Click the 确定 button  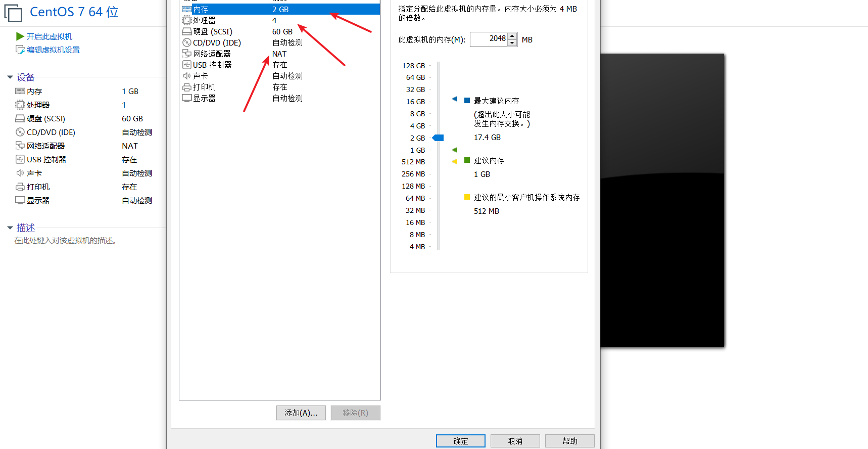pos(461,441)
